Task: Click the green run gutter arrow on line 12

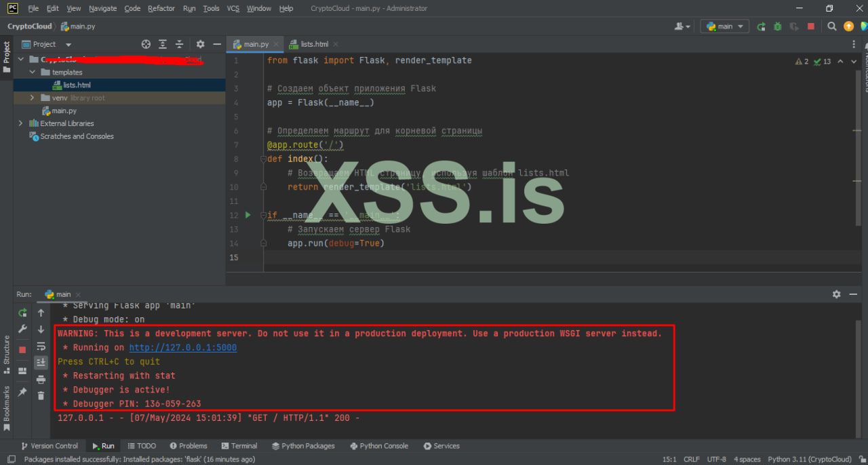Action: click(248, 215)
